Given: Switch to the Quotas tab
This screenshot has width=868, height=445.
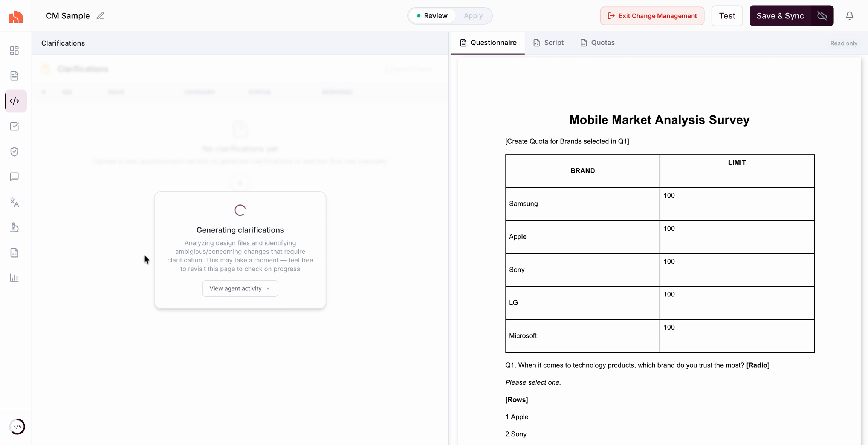Looking at the screenshot, I should coord(598,43).
